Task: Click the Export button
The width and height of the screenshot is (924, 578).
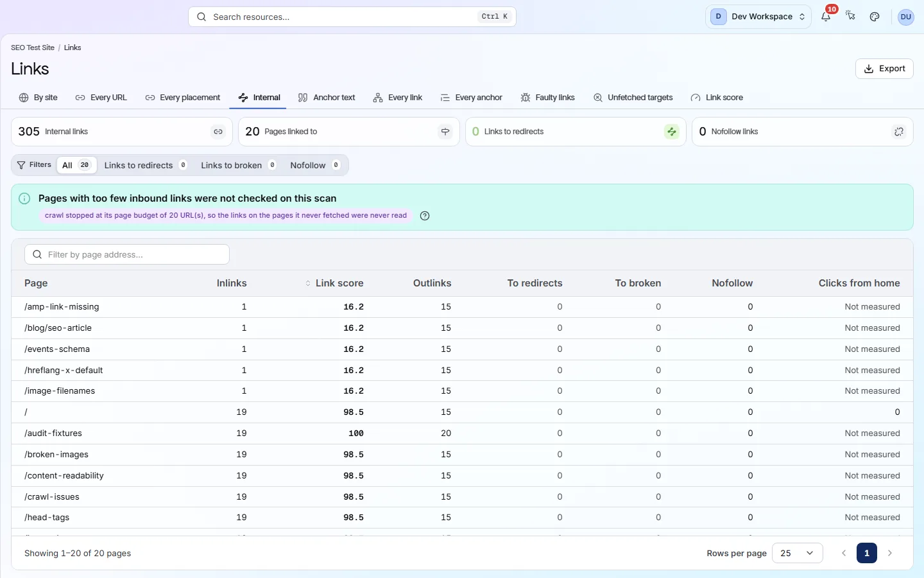Action: [884, 69]
